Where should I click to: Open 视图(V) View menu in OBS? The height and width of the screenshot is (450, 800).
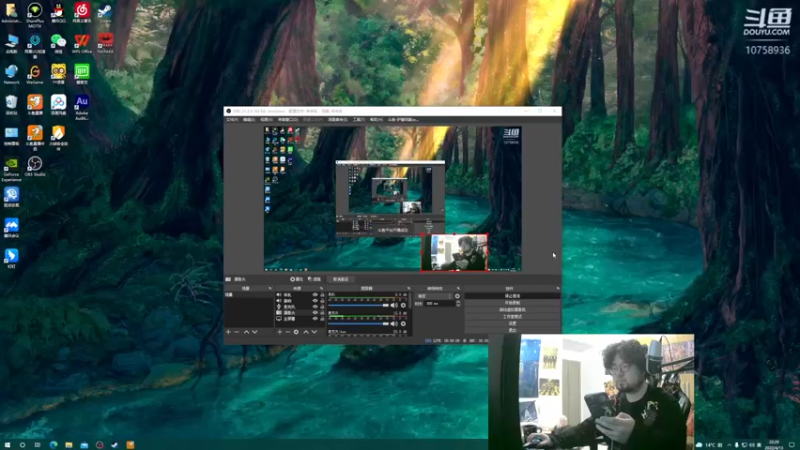click(x=266, y=120)
